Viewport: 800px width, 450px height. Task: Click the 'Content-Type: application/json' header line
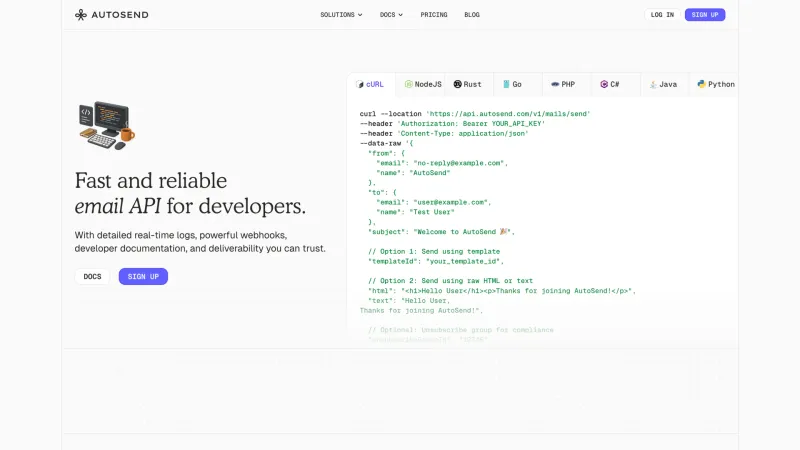click(444, 134)
